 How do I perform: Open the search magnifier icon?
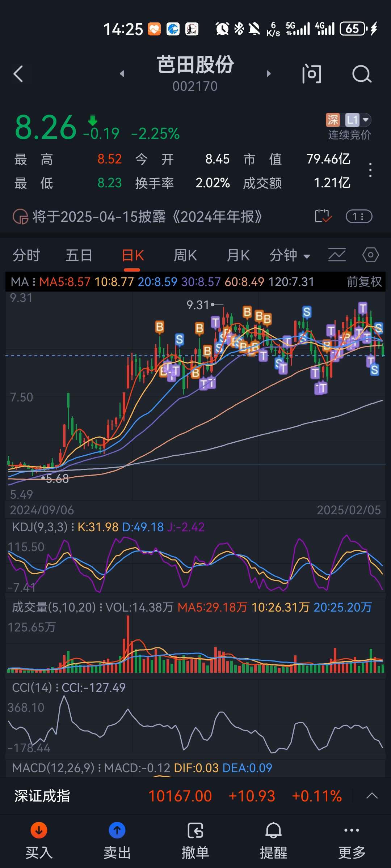click(362, 74)
